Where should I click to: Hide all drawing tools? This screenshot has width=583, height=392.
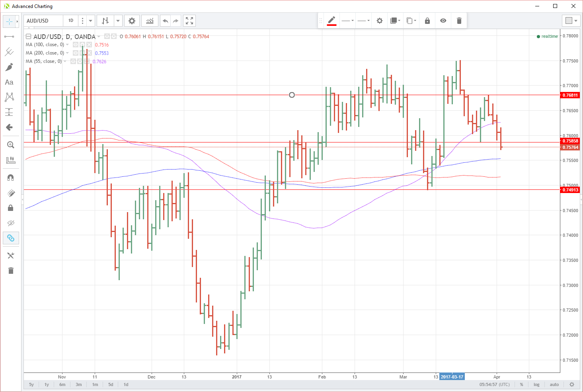10,223
